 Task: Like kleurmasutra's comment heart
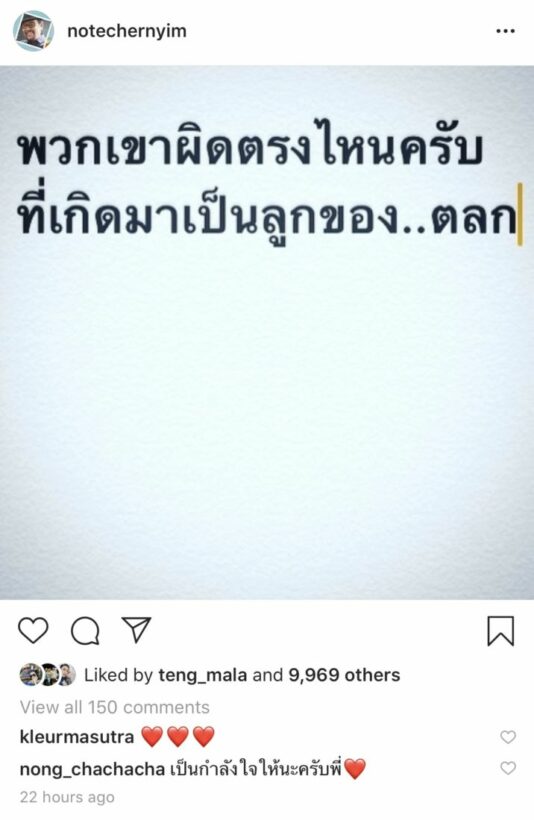(x=508, y=737)
